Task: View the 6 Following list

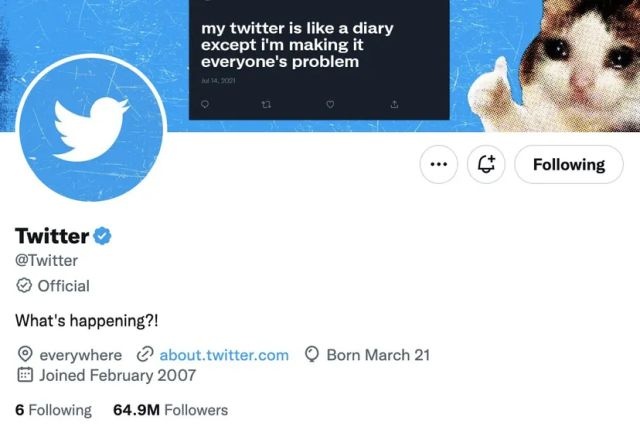Action: (53, 410)
